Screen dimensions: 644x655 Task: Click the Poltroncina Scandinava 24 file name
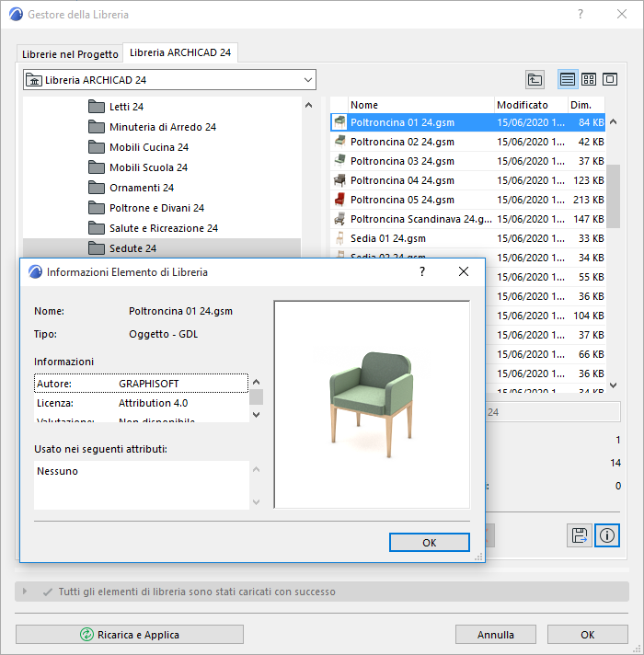[421, 219]
